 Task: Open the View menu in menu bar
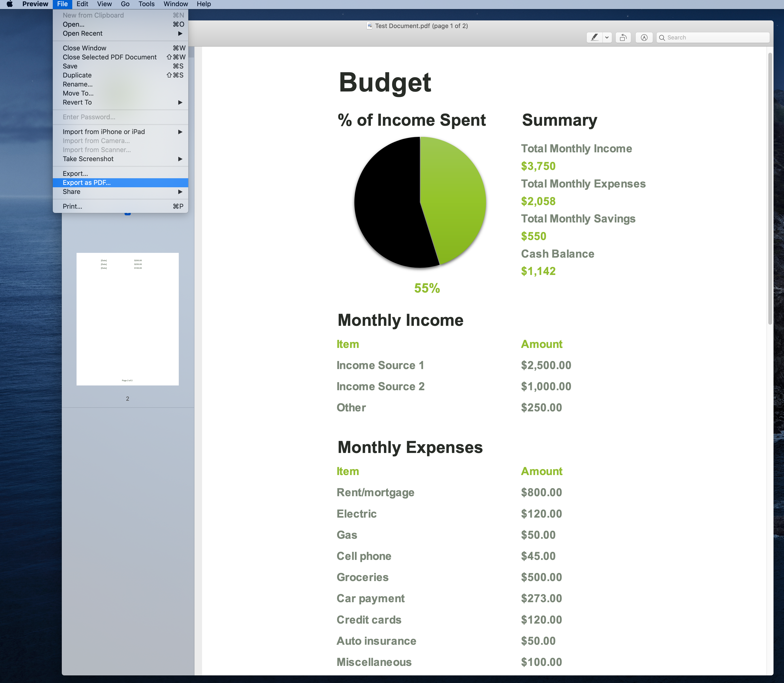click(x=104, y=4)
